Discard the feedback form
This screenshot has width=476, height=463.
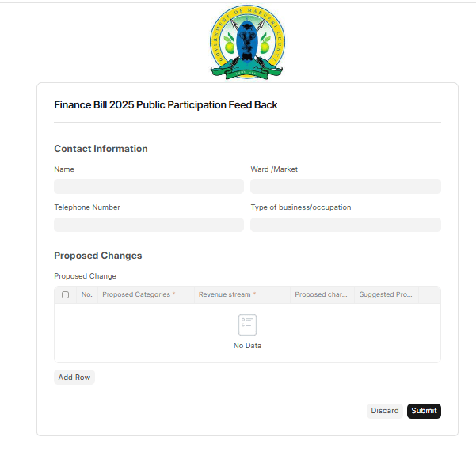(x=385, y=411)
